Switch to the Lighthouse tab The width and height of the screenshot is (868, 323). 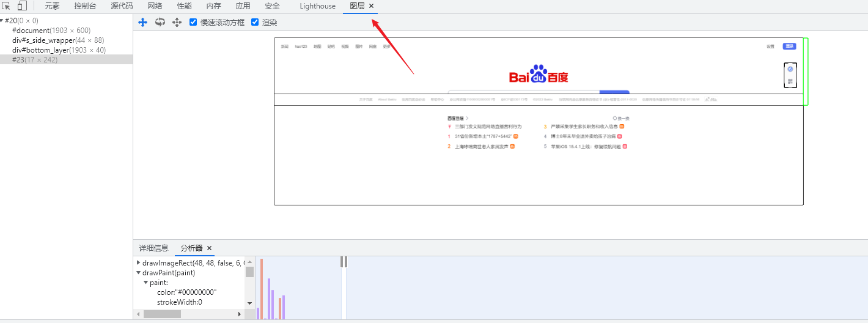[318, 6]
